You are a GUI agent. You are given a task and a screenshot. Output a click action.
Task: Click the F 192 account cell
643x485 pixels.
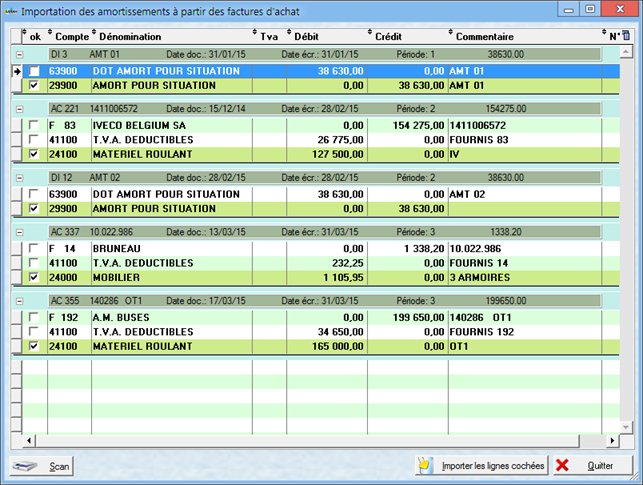[x=69, y=317]
